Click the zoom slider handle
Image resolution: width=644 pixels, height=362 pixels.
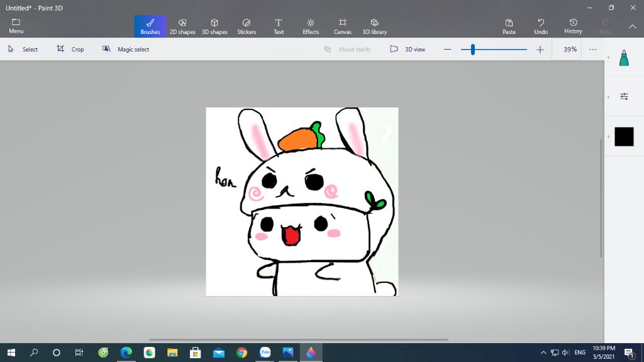(473, 49)
